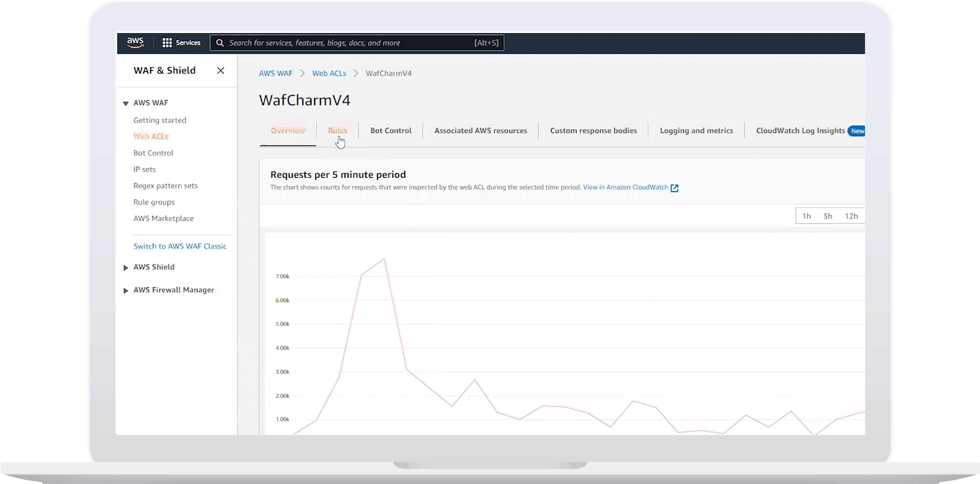Click the external link icon after CloudWatch
This screenshot has height=484, width=980.
pyautogui.click(x=674, y=188)
